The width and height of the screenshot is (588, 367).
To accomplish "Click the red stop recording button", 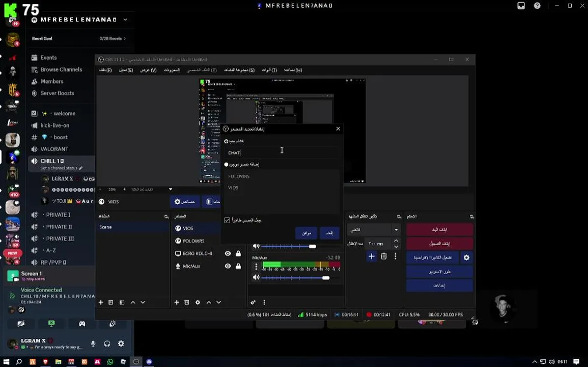I will coord(439,244).
